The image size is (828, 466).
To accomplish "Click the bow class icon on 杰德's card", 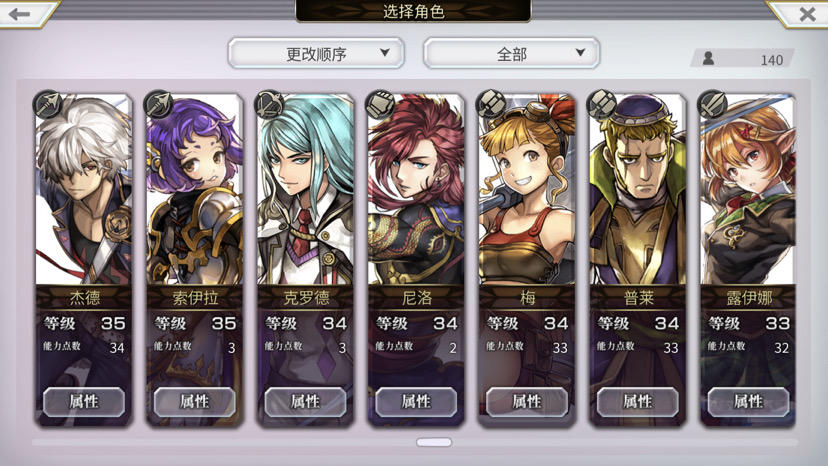I will (48, 104).
